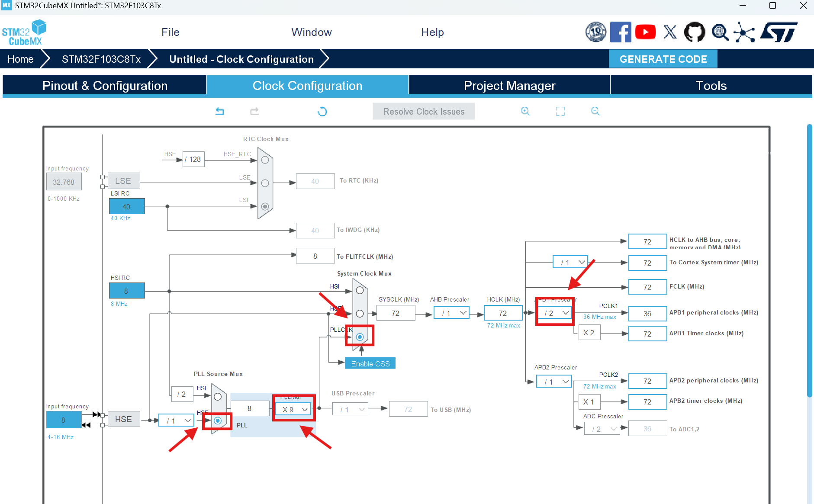Click the GENERATE CODE button

tap(663, 59)
